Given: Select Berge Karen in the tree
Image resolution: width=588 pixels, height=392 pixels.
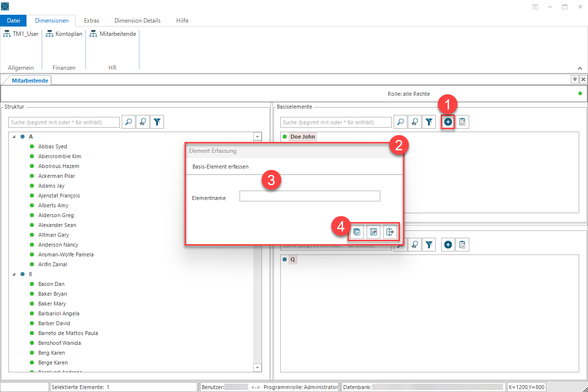Looking at the screenshot, I should (53, 363).
